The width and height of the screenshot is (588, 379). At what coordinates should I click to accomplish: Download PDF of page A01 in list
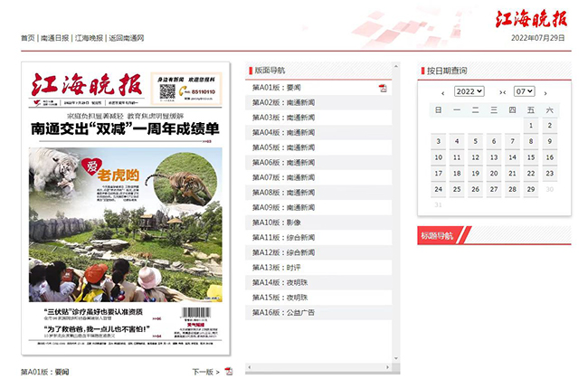pos(383,88)
